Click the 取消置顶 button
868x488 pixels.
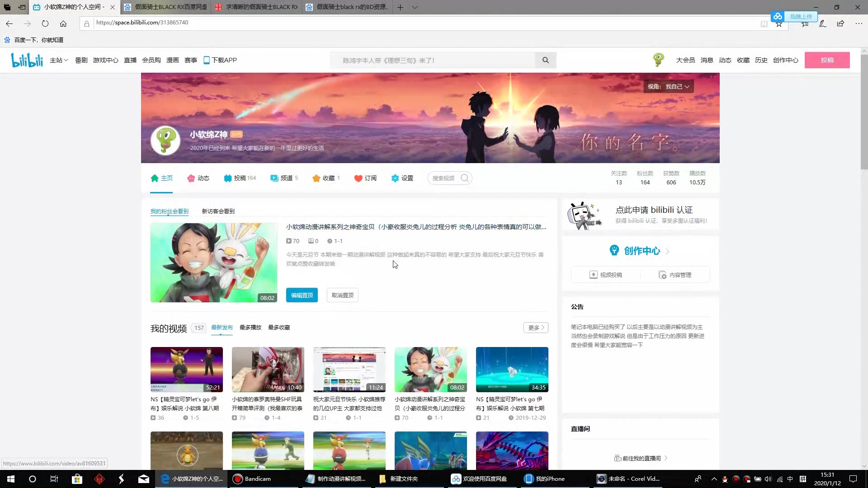342,295
